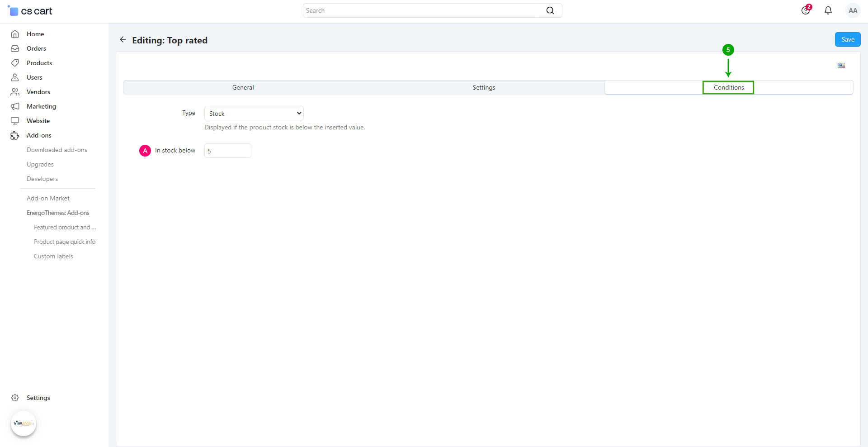This screenshot has width=868, height=447.
Task: Open Marketing in the sidebar
Action: 41,106
